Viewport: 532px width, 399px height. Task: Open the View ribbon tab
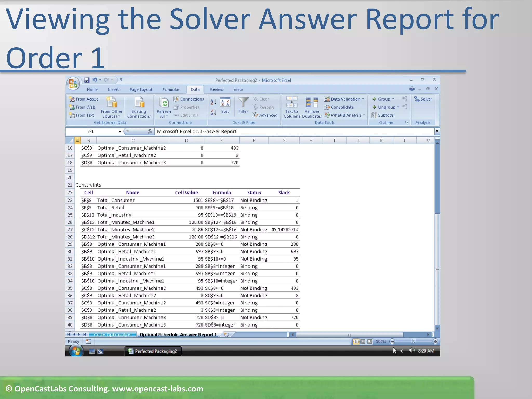click(x=238, y=90)
